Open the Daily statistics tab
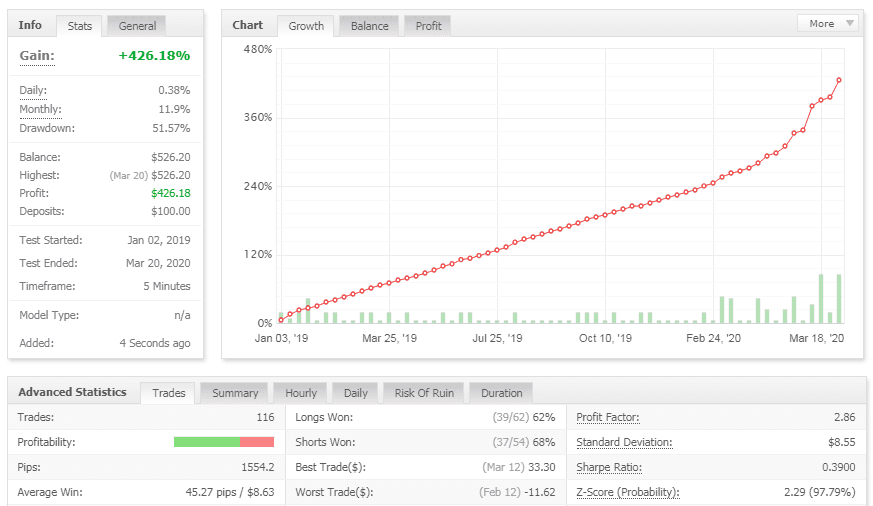The width and height of the screenshot is (873, 506). click(x=356, y=393)
